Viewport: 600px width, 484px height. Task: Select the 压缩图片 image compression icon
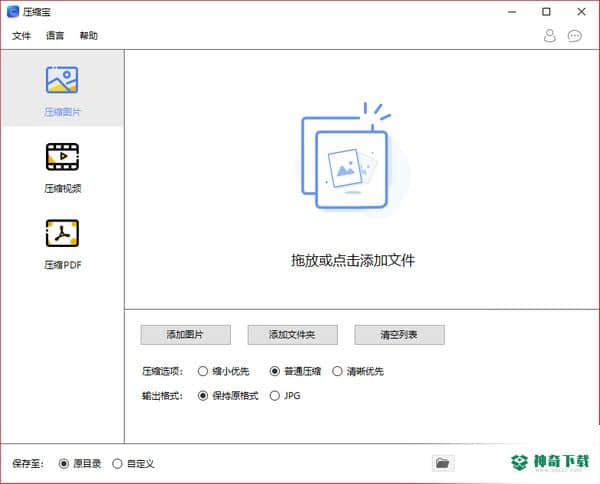click(x=62, y=80)
